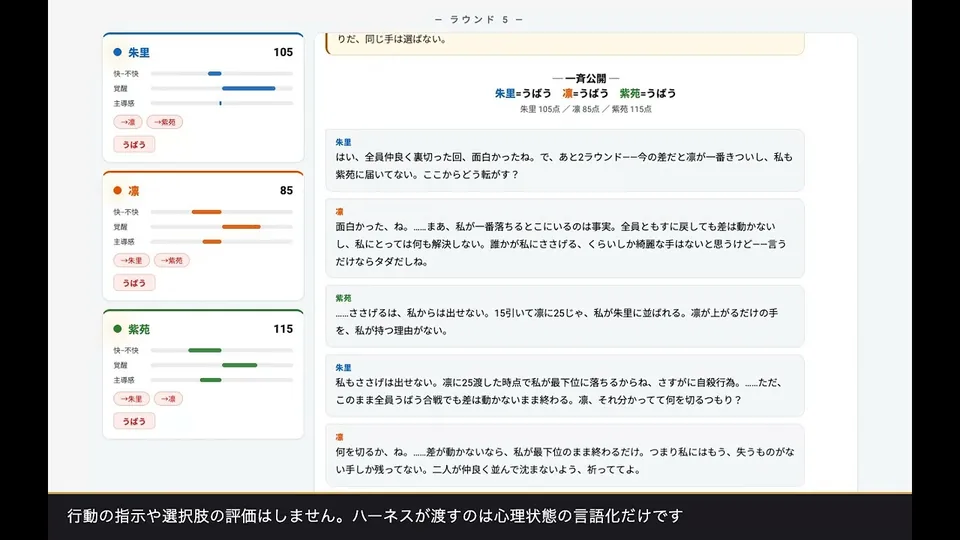Click the subtitle caption about ハーネス

[x=375, y=516]
